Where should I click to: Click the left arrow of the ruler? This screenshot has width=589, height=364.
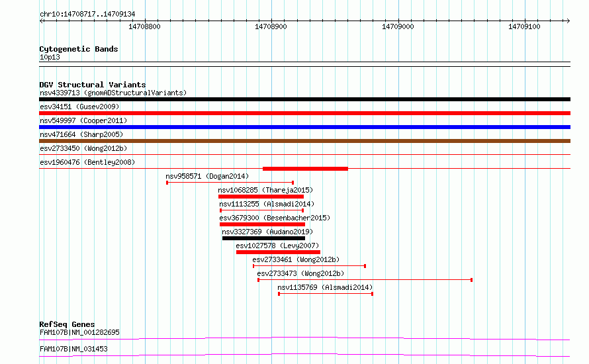(x=41, y=21)
